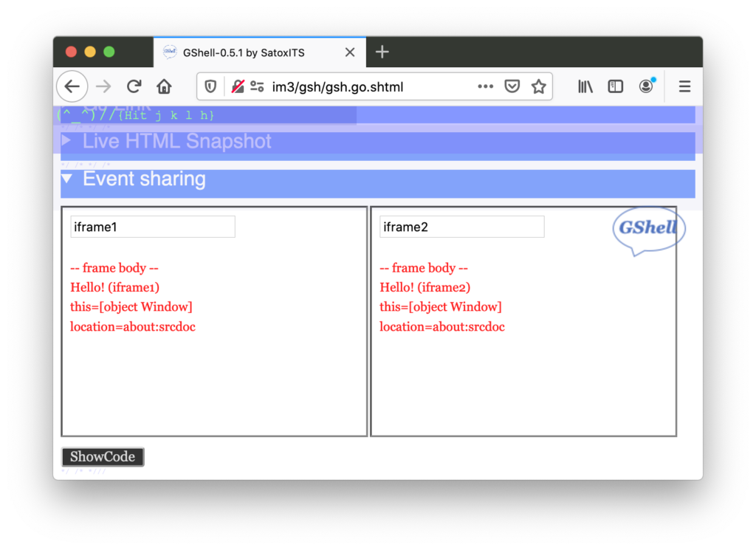Save page to Pocket
Viewport: 756px width, 550px height.
pyautogui.click(x=512, y=86)
